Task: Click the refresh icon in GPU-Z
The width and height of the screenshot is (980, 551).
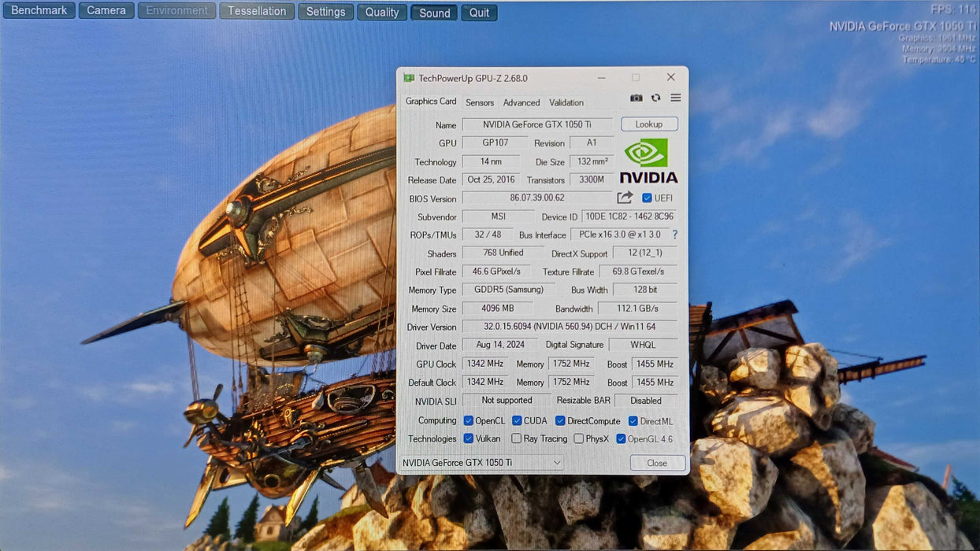Action: pos(655,98)
